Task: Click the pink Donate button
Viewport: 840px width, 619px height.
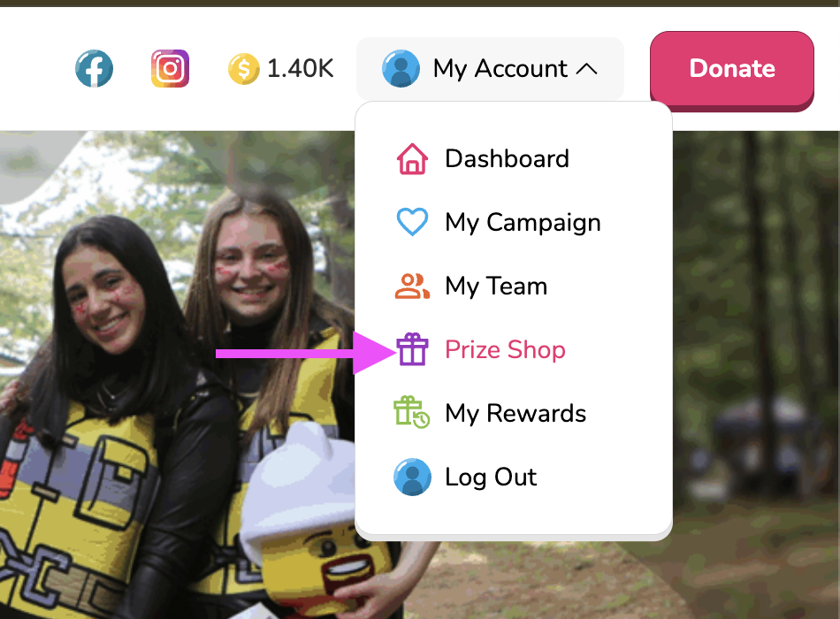Action: tap(732, 70)
